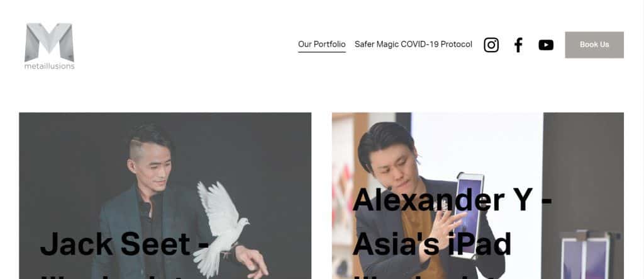Click the Asia's iPad heading line

coord(431,244)
